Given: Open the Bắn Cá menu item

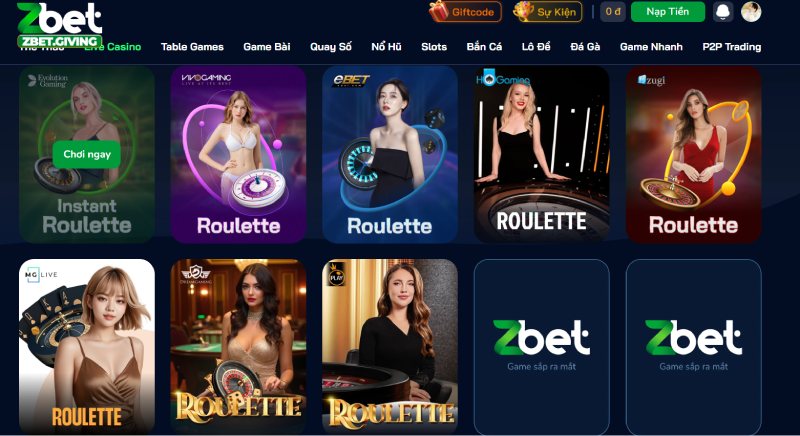Looking at the screenshot, I should coord(484,47).
